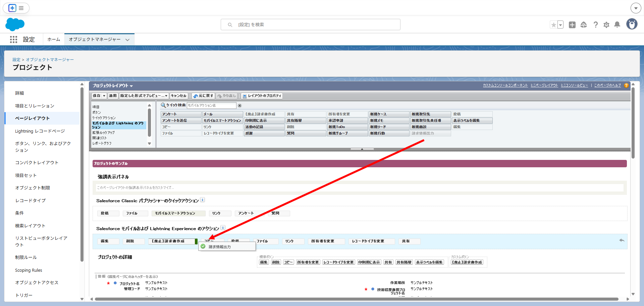Select 拡張ルックアップ in palette category list
644x306 pixels.
pyautogui.click(x=104, y=132)
